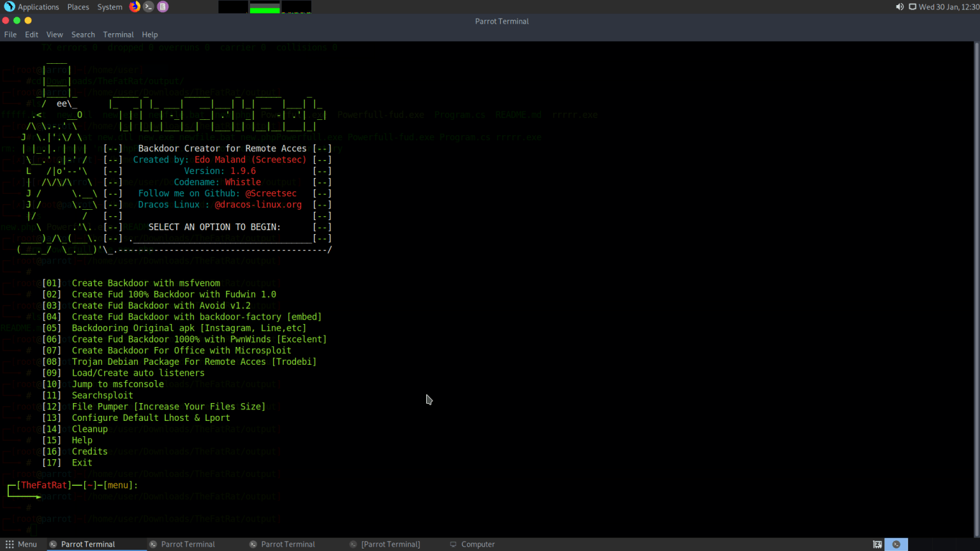Screen dimensions: 980x551
Task: Click the clipboard applet icon in top panel
Action: coord(161,6)
